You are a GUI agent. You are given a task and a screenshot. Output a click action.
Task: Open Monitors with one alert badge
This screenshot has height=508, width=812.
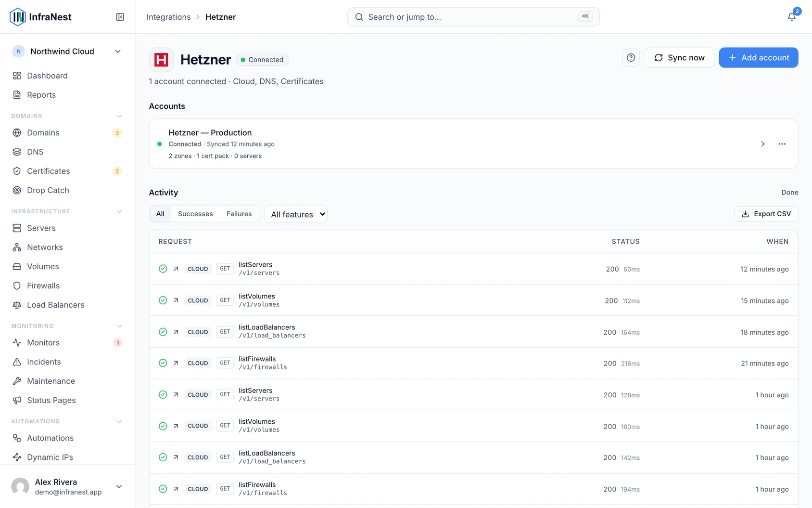[x=67, y=342]
